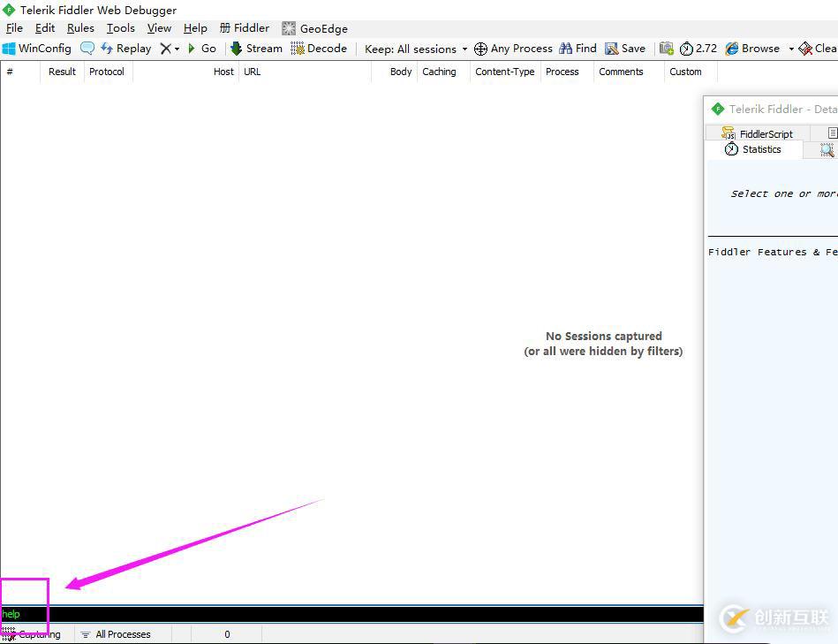
Task: Click the inspectors magnifier tab icon
Action: [x=827, y=149]
